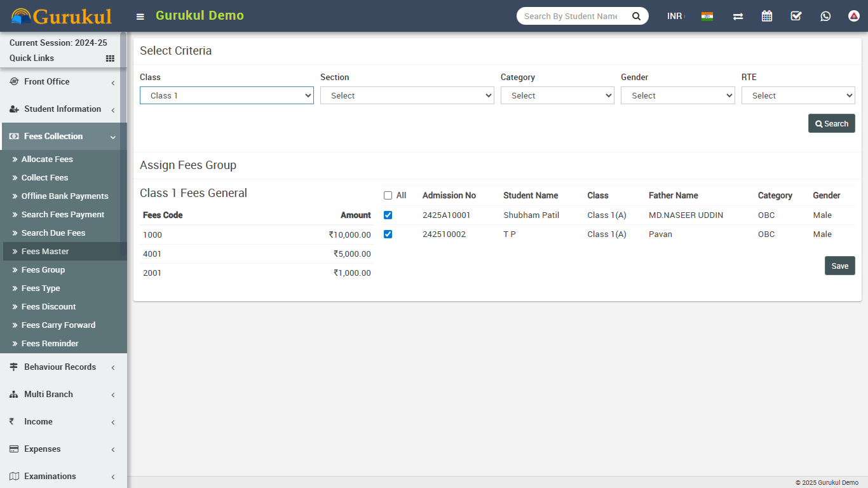Open the Quick Links grid icon
The image size is (868, 488).
click(x=110, y=58)
